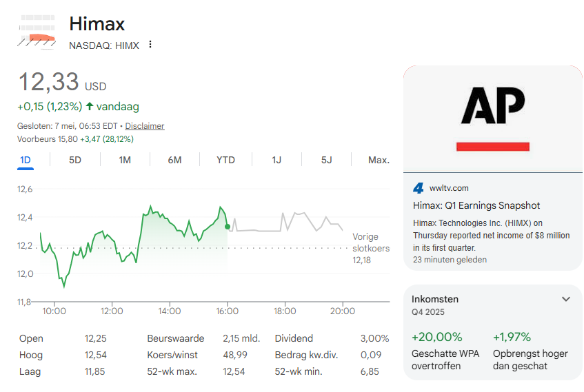Switch to the 1M chart range
This screenshot has width=584, height=392.
125,160
